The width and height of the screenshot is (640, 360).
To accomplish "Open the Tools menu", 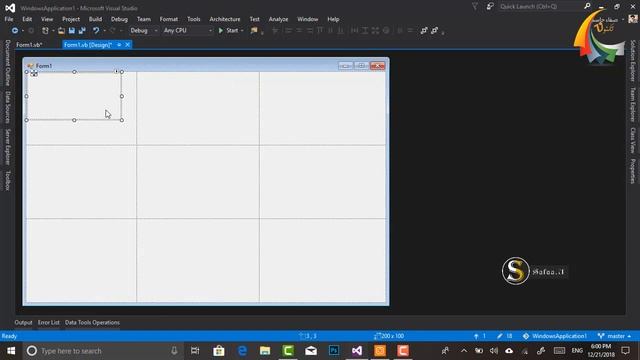I will click(193, 19).
